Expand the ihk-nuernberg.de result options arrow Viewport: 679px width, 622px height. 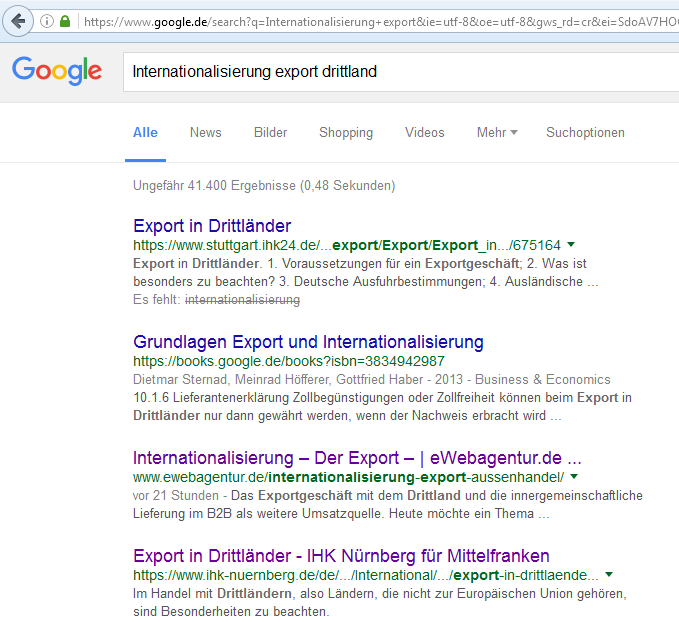coord(609,575)
